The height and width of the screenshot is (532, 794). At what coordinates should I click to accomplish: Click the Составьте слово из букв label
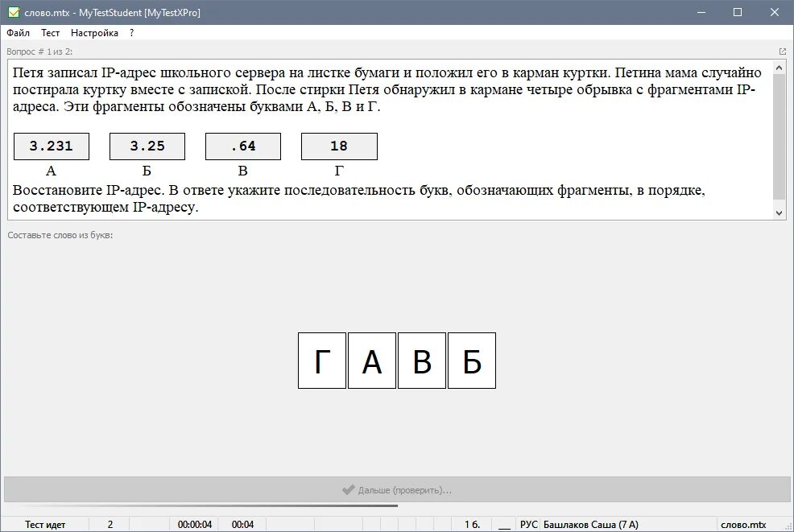coord(60,235)
